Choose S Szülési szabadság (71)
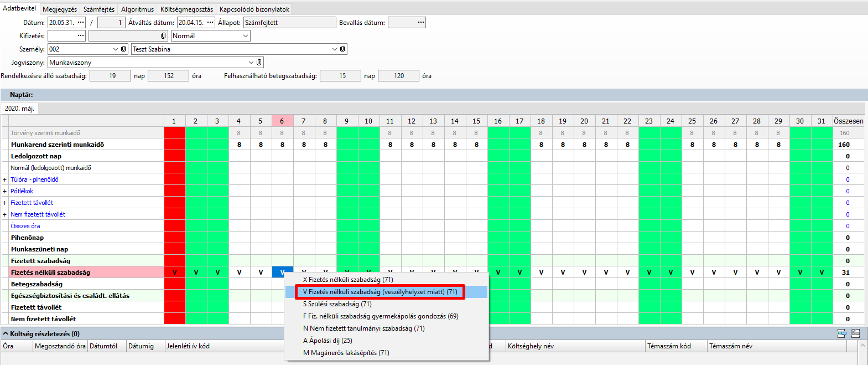868x365 pixels. (386, 304)
